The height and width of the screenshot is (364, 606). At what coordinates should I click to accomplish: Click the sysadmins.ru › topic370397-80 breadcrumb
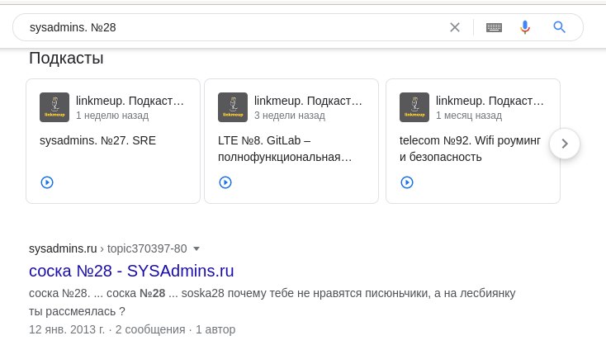pos(108,248)
